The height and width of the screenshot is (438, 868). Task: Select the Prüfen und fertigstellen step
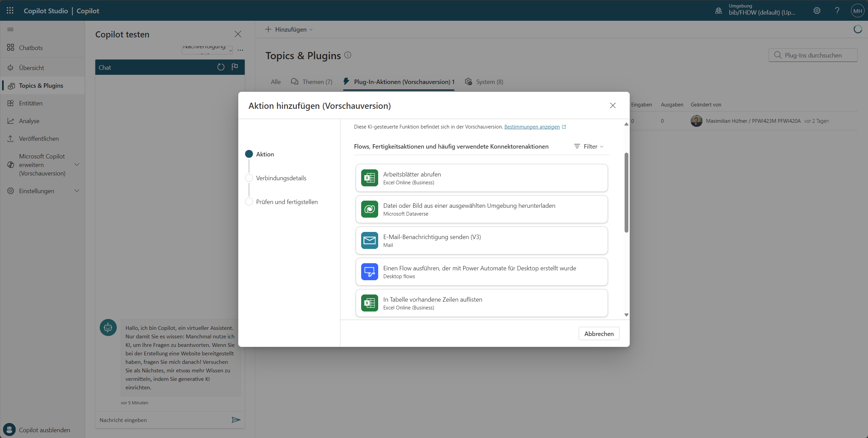(282, 202)
